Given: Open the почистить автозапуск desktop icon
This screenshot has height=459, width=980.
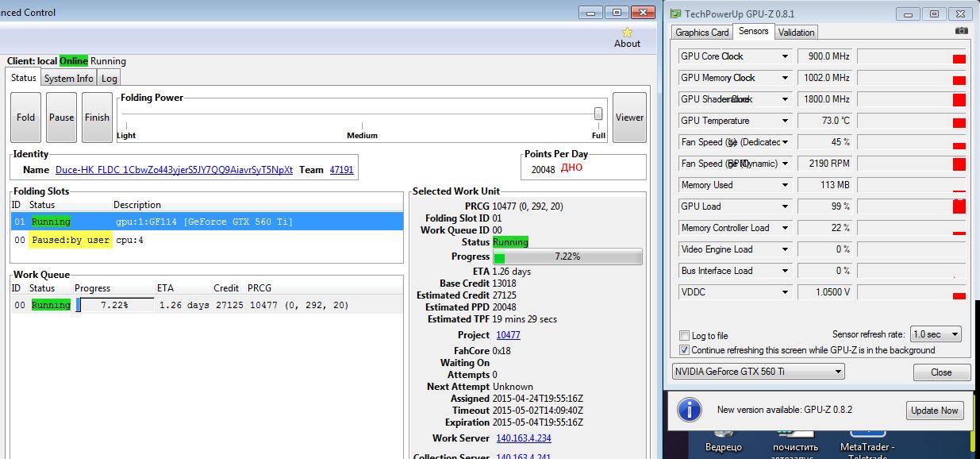Looking at the screenshot, I should [796, 443].
